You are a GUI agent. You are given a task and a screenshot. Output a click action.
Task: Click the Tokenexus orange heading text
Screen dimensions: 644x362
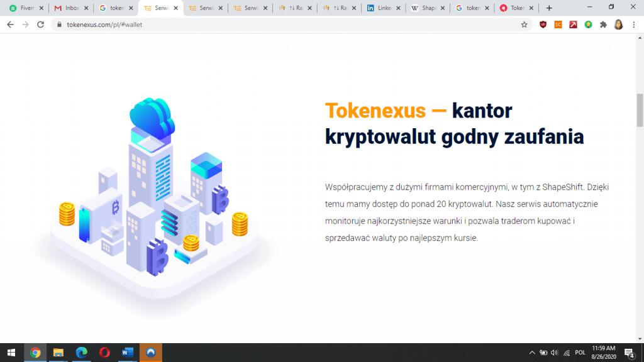(x=375, y=111)
